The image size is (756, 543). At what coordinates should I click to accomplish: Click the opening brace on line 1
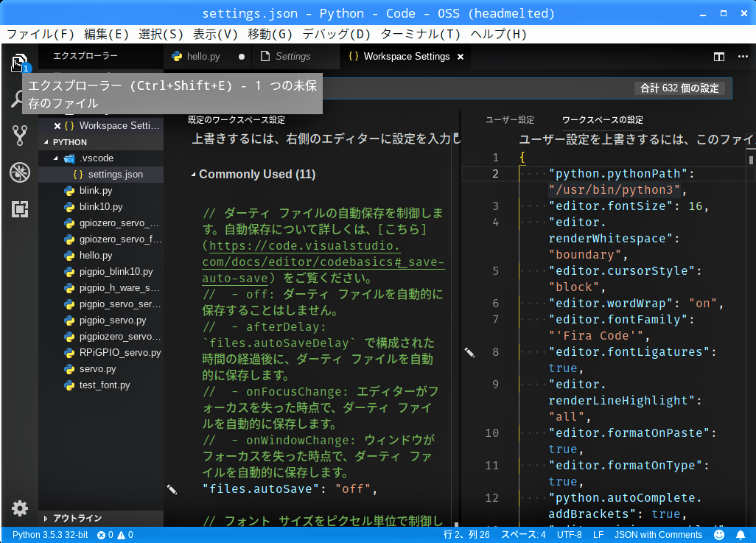pyautogui.click(x=522, y=157)
